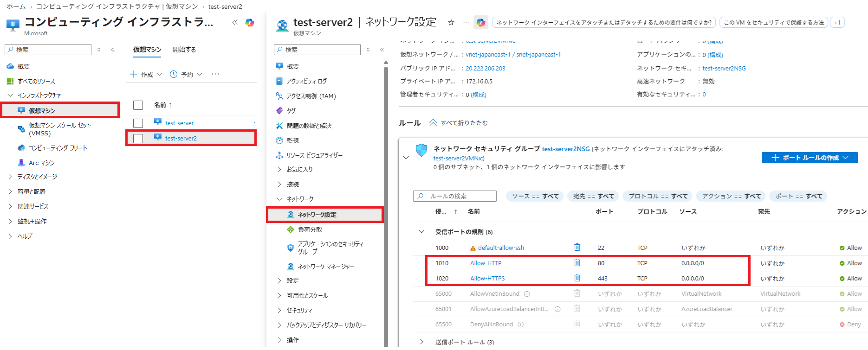The image size is (868, 350).
Task: Click the warning icon on default-allow-ssh
Action: (473, 248)
